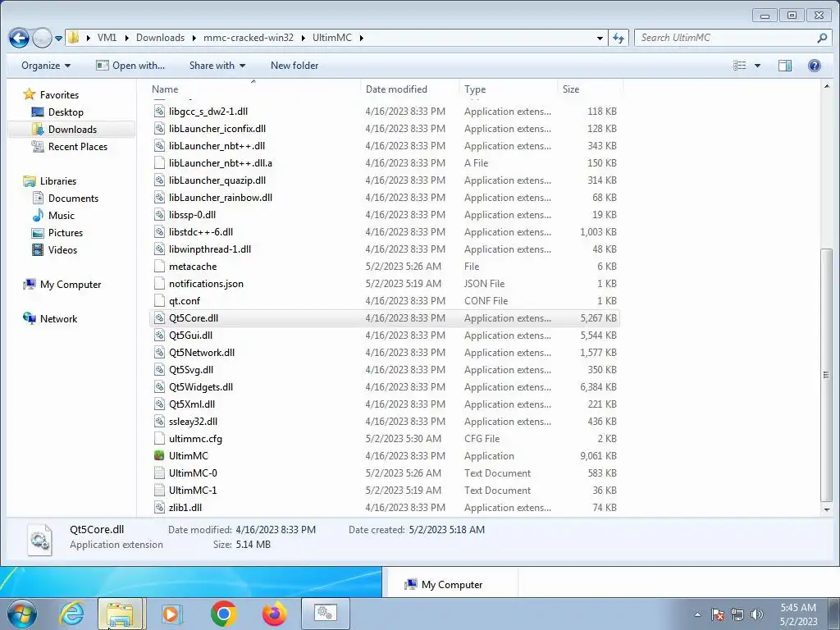The image size is (840, 630).
Task: Open the Windows Start menu
Action: click(21, 614)
